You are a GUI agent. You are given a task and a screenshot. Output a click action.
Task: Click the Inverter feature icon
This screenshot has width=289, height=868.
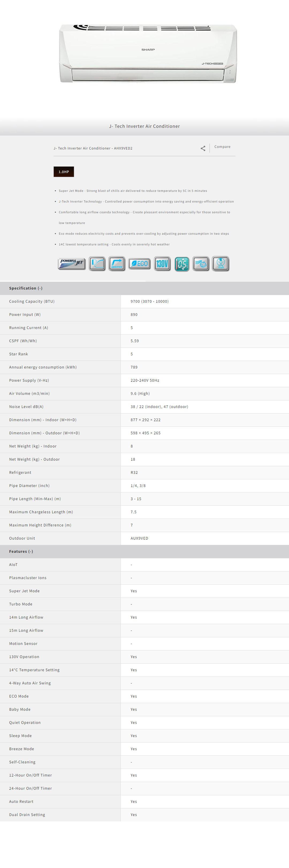pos(117,264)
